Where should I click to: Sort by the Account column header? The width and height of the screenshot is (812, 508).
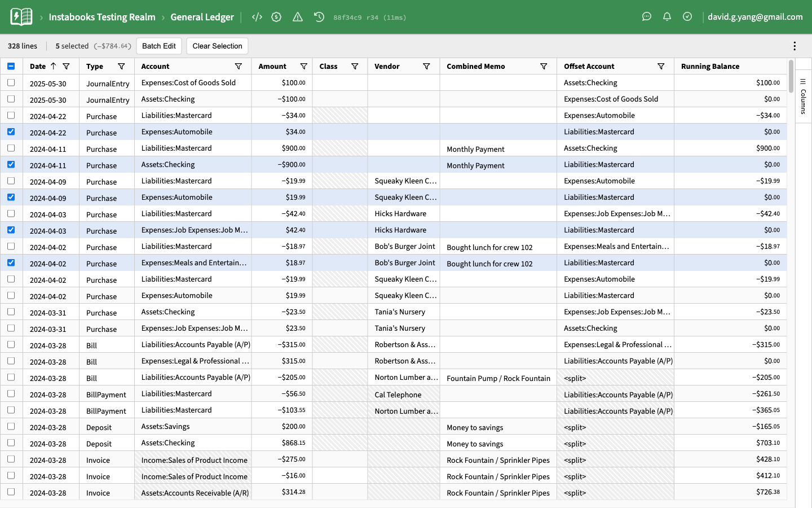(x=155, y=66)
